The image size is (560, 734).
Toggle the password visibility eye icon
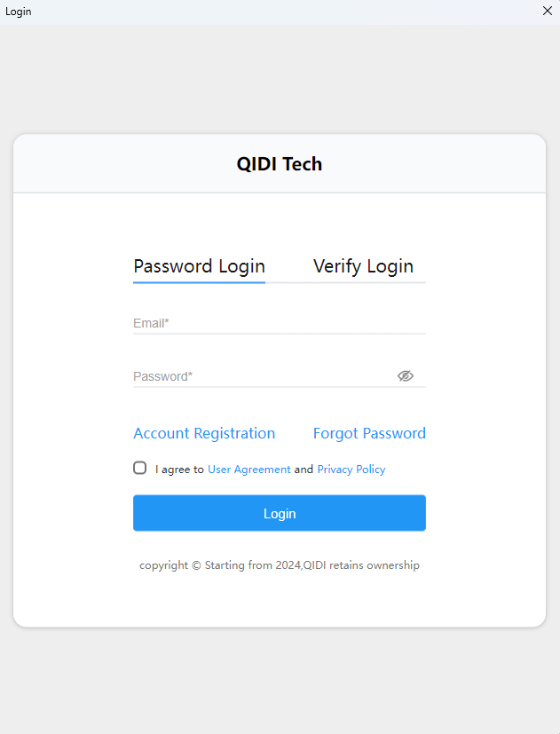tap(406, 375)
